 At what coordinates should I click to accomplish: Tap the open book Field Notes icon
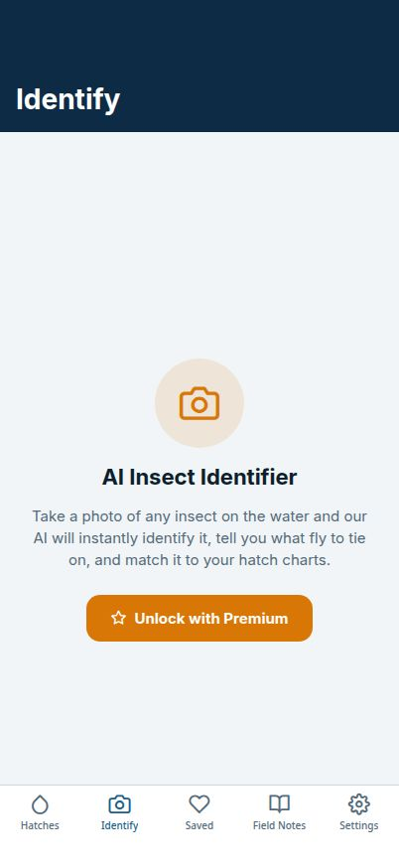coord(279,803)
